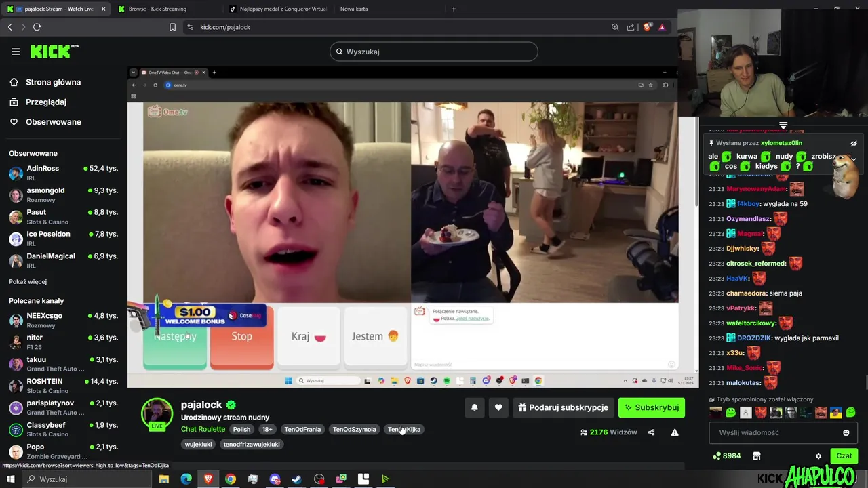Open asmongold channel in sidebar
This screenshot has height=488, width=868.
click(64, 195)
